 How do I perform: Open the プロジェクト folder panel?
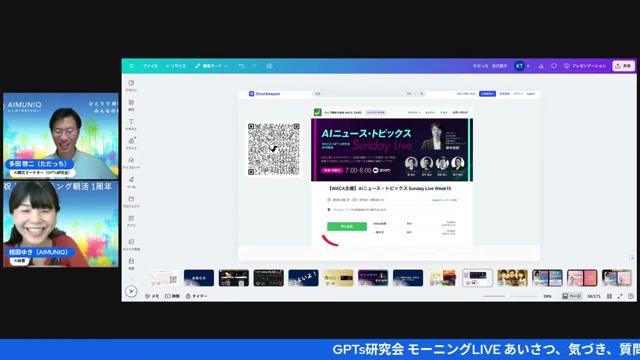(x=131, y=202)
